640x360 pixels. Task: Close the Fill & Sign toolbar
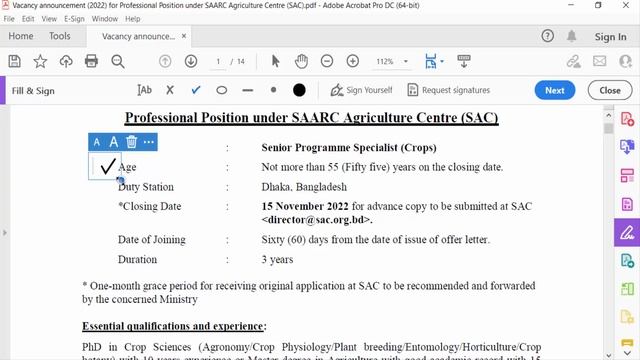[x=610, y=90]
